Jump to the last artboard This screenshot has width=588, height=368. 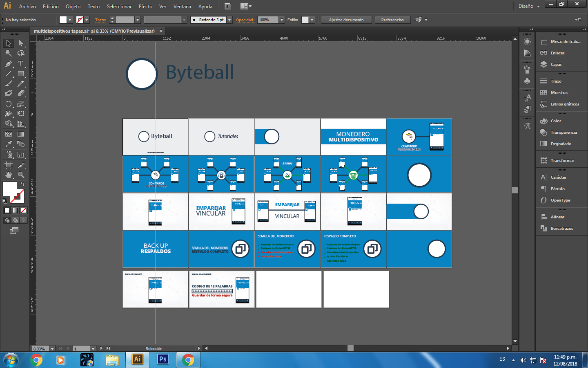tap(108, 348)
